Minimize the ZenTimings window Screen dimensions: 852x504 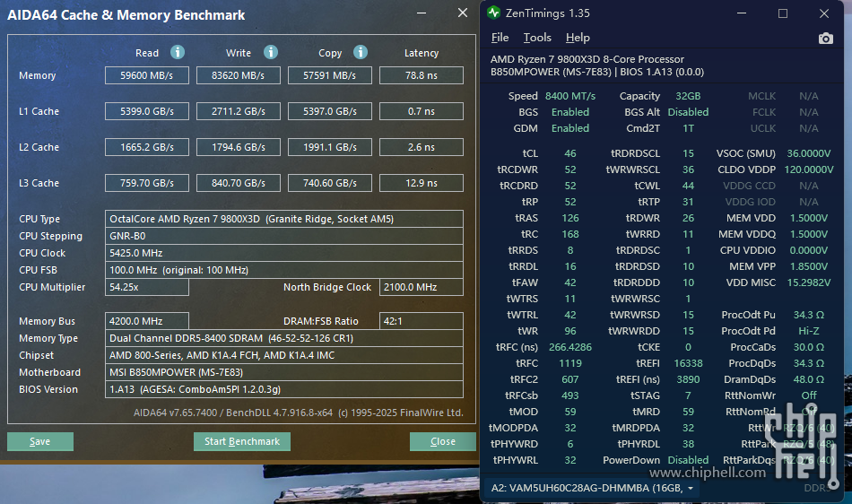(741, 13)
